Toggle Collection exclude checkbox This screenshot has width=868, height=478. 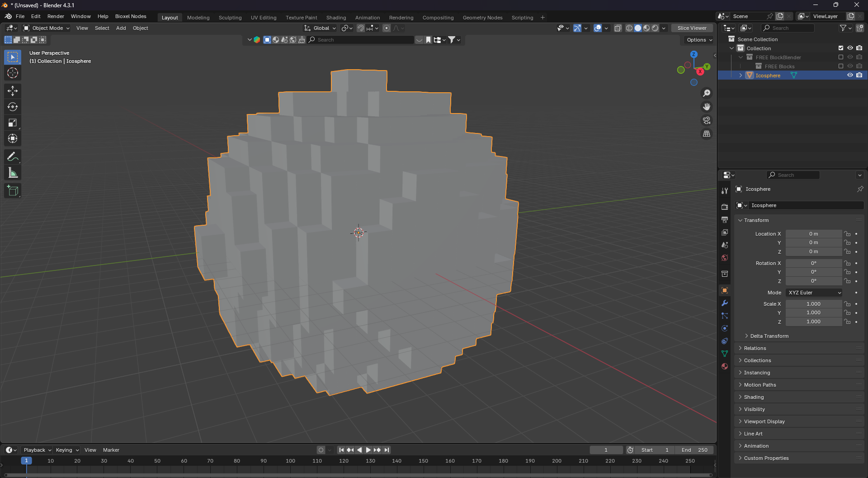pos(841,48)
